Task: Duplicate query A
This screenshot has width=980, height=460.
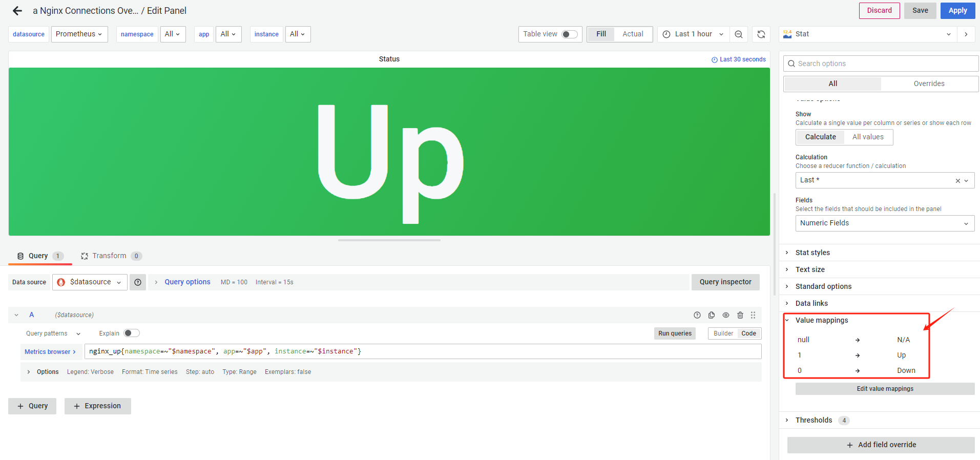Action: tap(712, 315)
